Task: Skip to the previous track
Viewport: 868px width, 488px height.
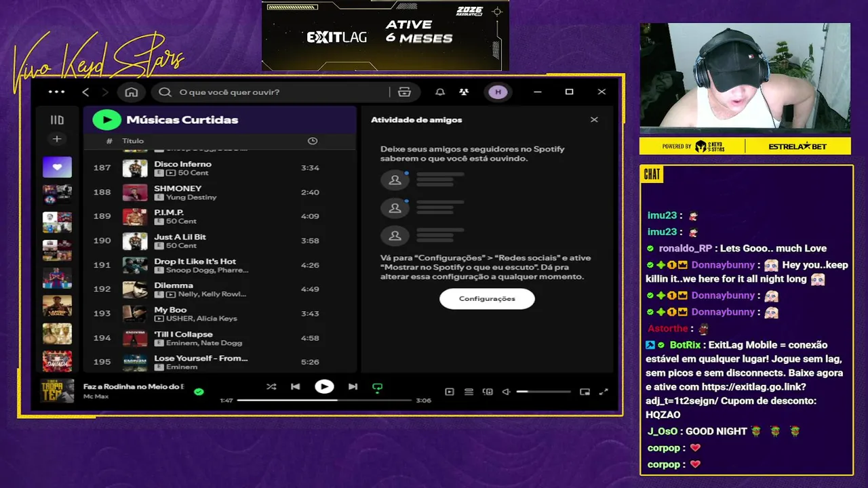Action: point(296,387)
